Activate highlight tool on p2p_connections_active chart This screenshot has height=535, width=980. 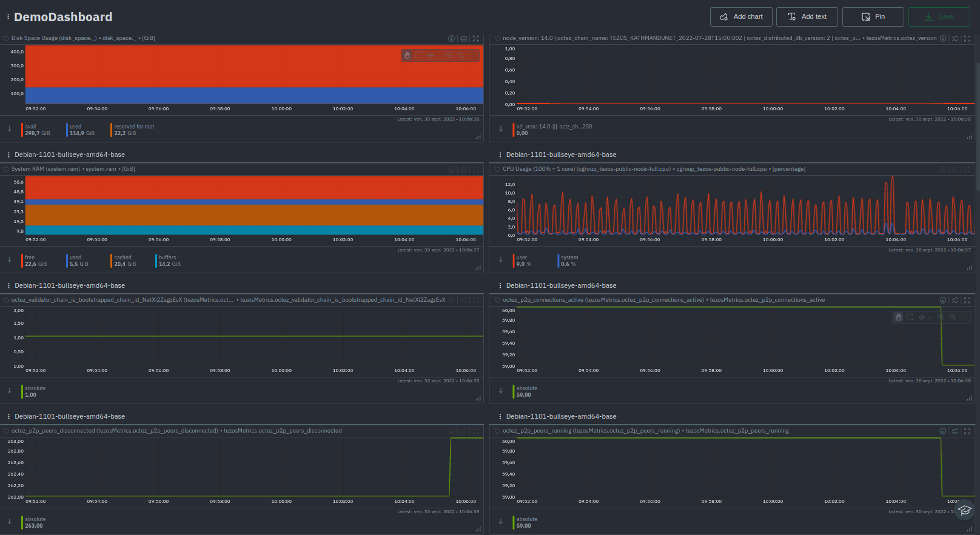coord(921,317)
